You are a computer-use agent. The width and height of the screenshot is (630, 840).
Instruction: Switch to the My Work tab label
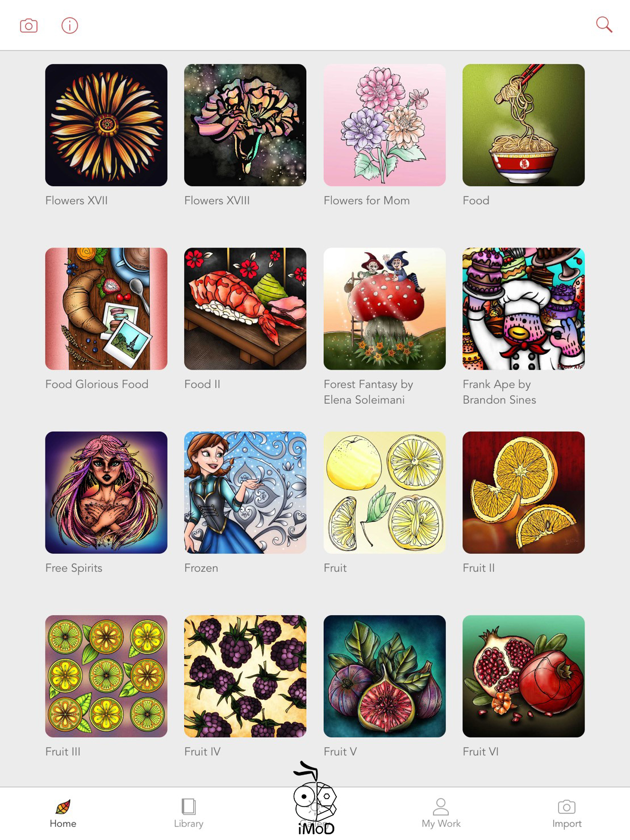coord(441,824)
